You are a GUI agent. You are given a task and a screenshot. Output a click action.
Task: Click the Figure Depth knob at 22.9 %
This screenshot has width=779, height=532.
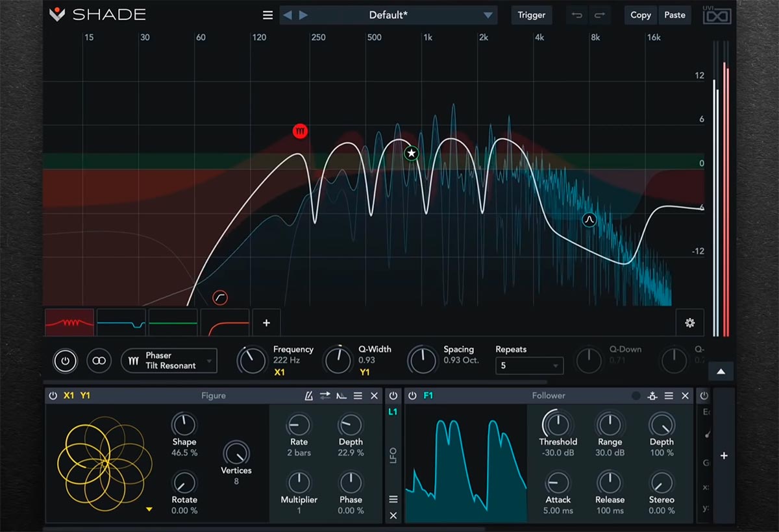351,425
